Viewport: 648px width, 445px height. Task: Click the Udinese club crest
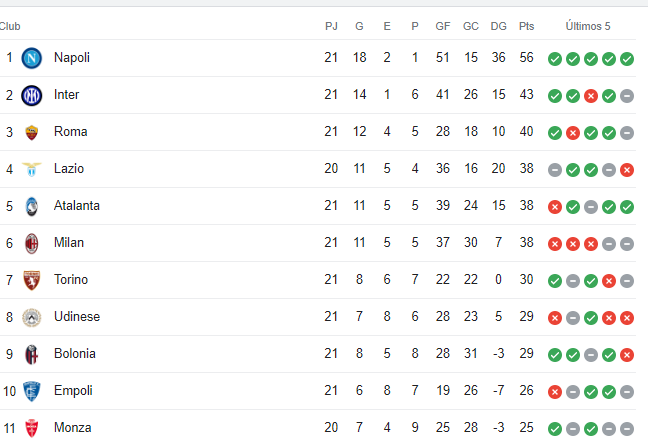(31, 317)
